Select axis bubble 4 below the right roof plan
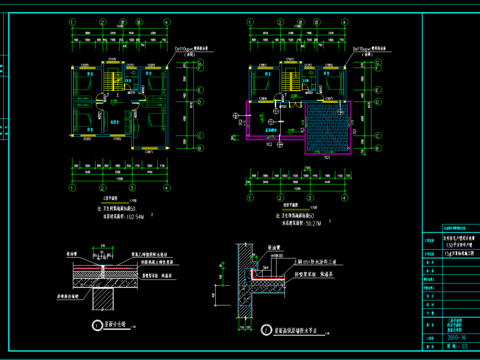480x360 pixels. click(x=345, y=198)
